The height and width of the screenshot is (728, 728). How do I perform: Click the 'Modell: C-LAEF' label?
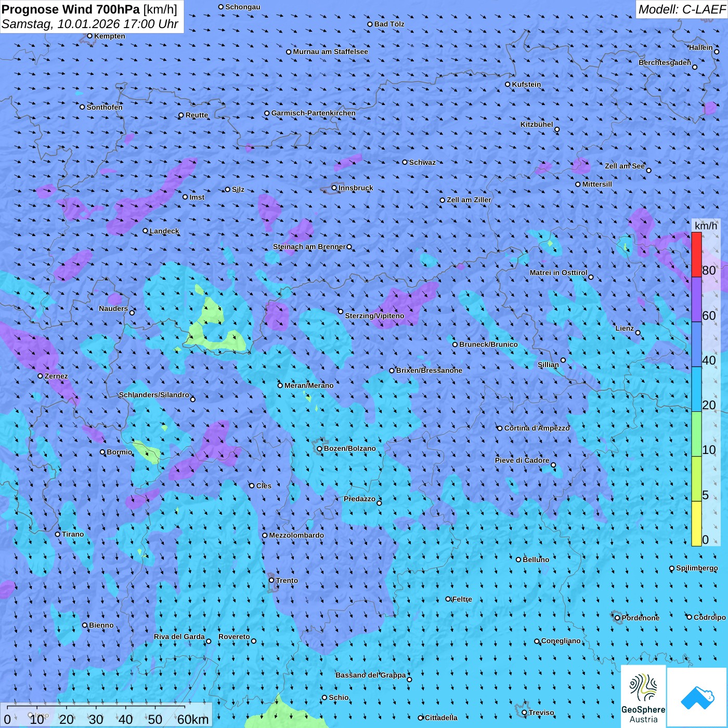[x=682, y=9]
